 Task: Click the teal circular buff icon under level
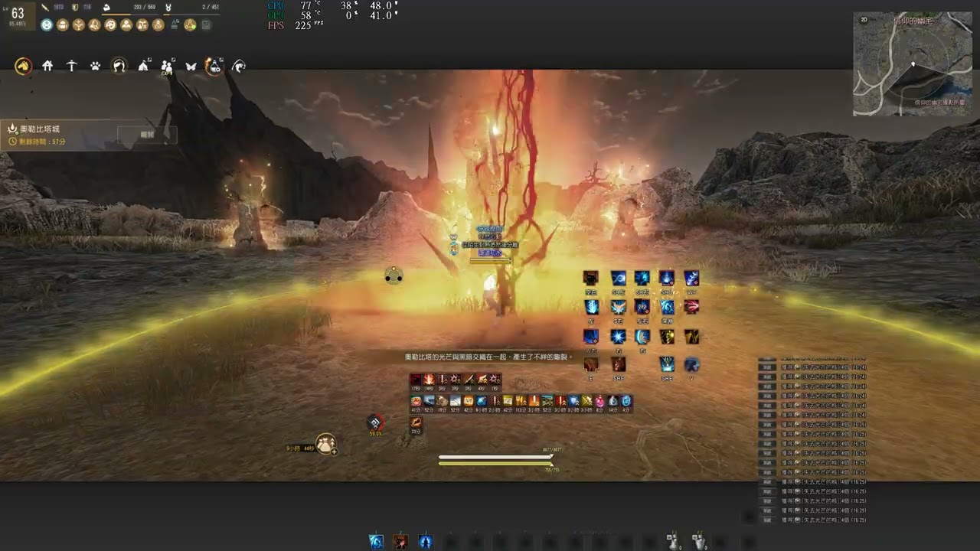(47, 24)
